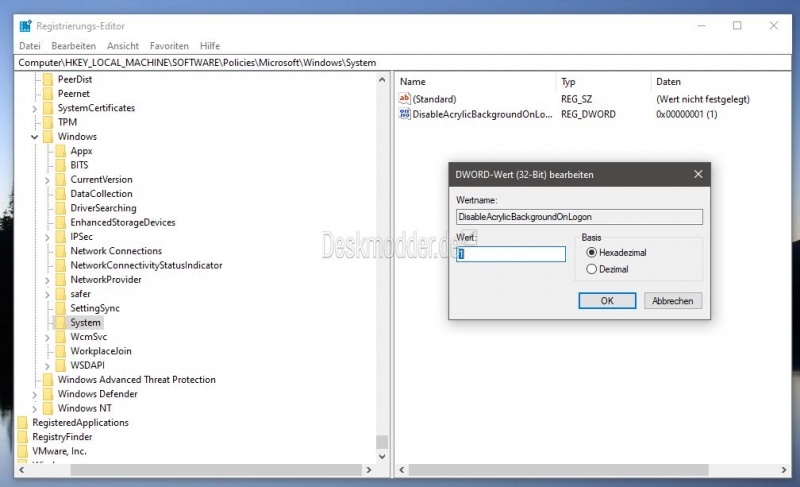Confirm the DWORD dialog with OK
Image resolution: width=800 pixels, height=487 pixels.
607,301
